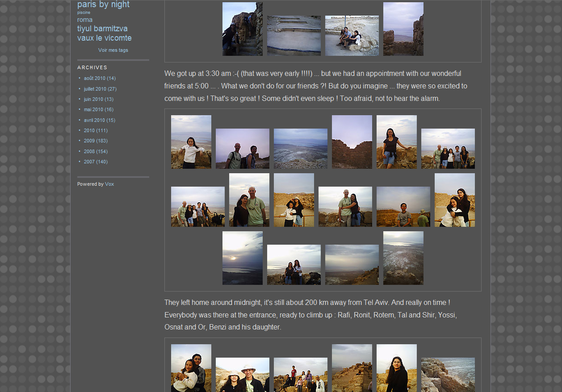Click the 'roma' tag link
Screen dimensions: 562x392
[x=85, y=20]
